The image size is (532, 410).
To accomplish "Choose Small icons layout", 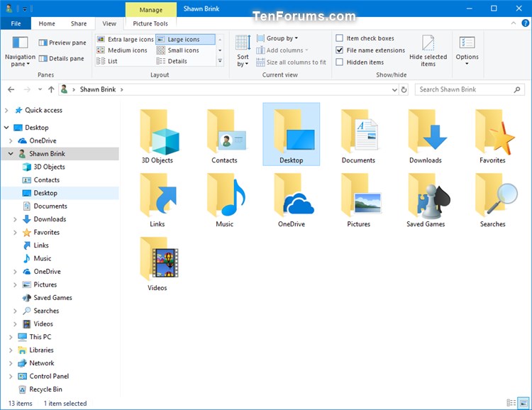I will pos(178,50).
